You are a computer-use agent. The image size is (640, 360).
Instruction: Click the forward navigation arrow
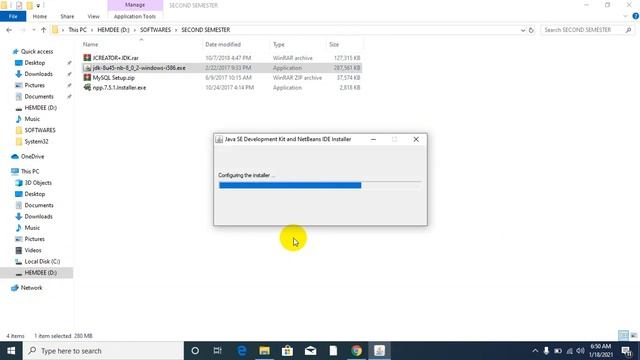(23, 30)
